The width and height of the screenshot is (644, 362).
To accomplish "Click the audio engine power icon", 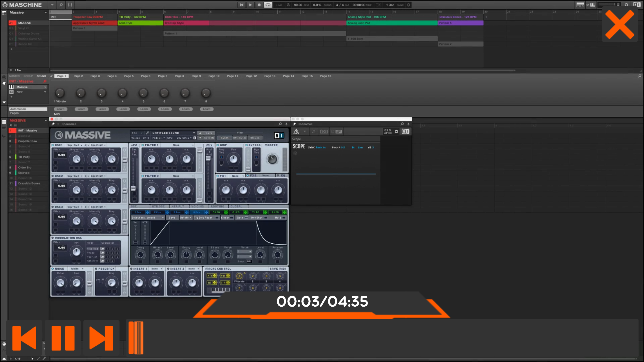I will pos(626,5).
